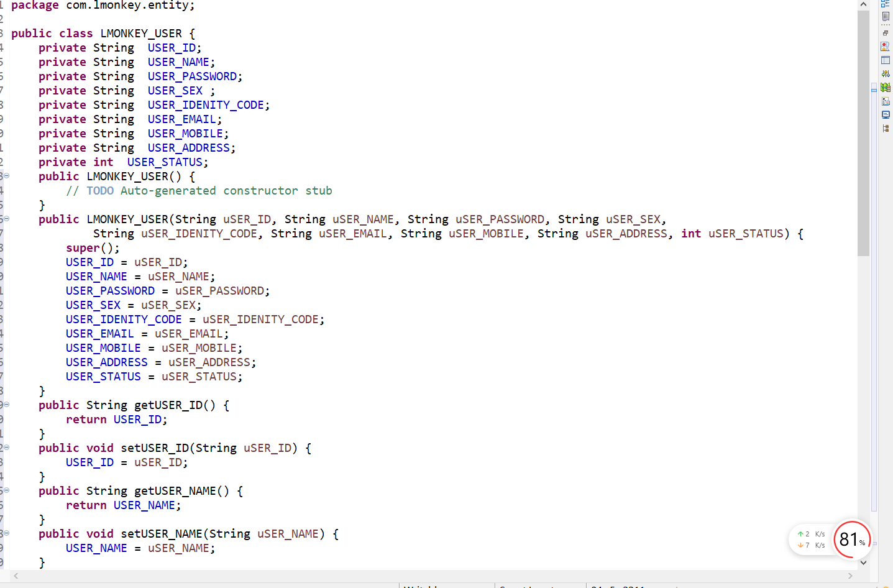This screenshot has height=588, width=893.
Task: Open the Outline view icon in right trim
Action: tap(886, 4)
